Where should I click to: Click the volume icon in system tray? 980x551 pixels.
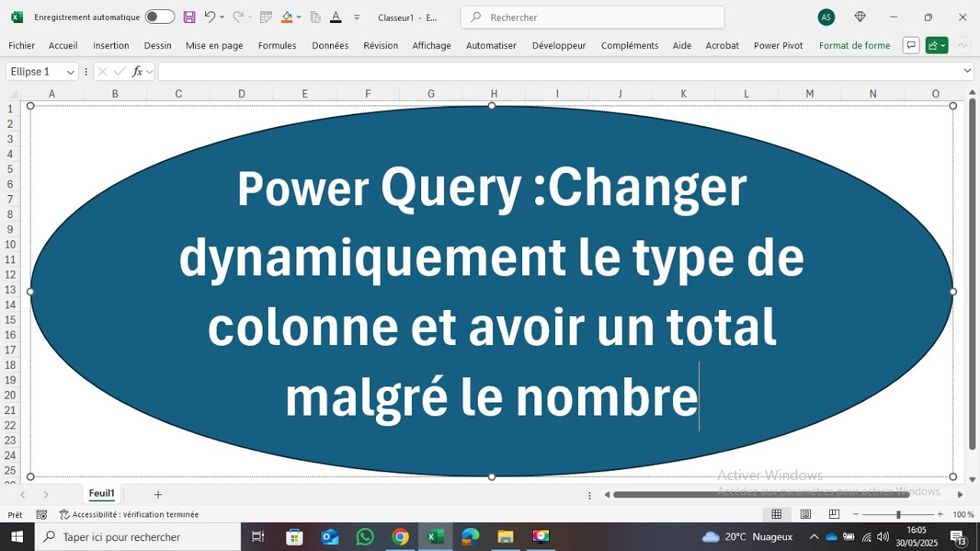[883, 536]
